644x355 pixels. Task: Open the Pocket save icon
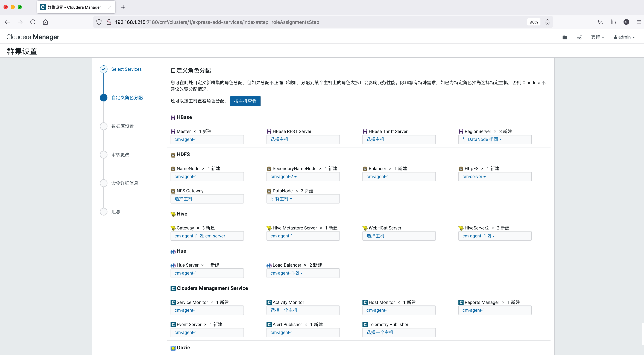(x=601, y=22)
